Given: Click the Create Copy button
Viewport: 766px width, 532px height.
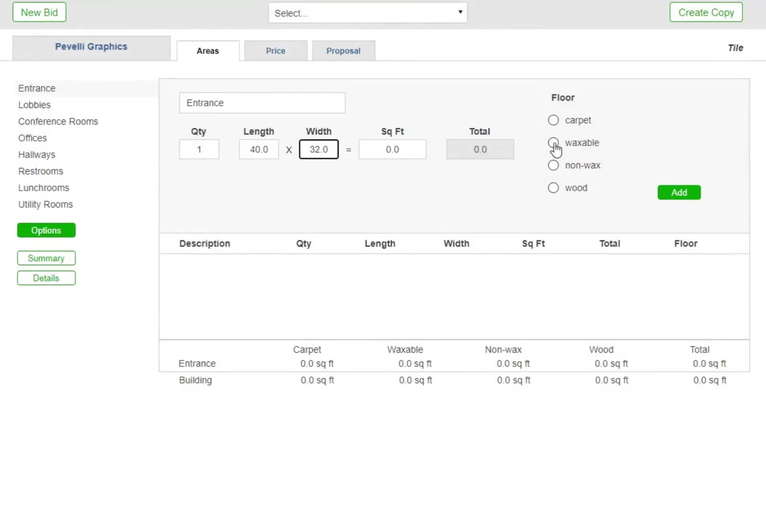Looking at the screenshot, I should click(x=706, y=12).
